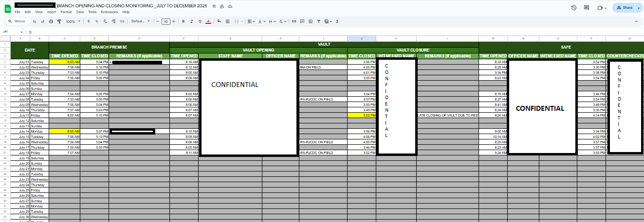The width and height of the screenshot is (644, 222).
Task: Start a Meet call with camera icon
Action: 600,8
